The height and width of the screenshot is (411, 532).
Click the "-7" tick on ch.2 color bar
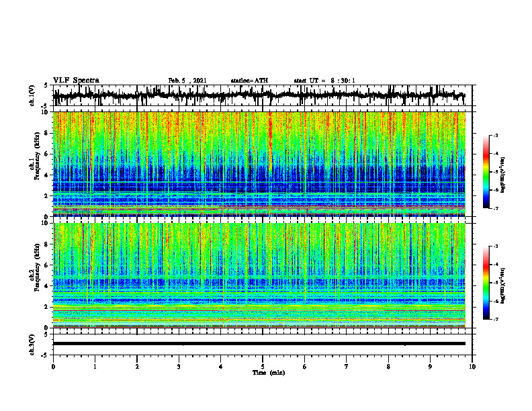pos(496,319)
